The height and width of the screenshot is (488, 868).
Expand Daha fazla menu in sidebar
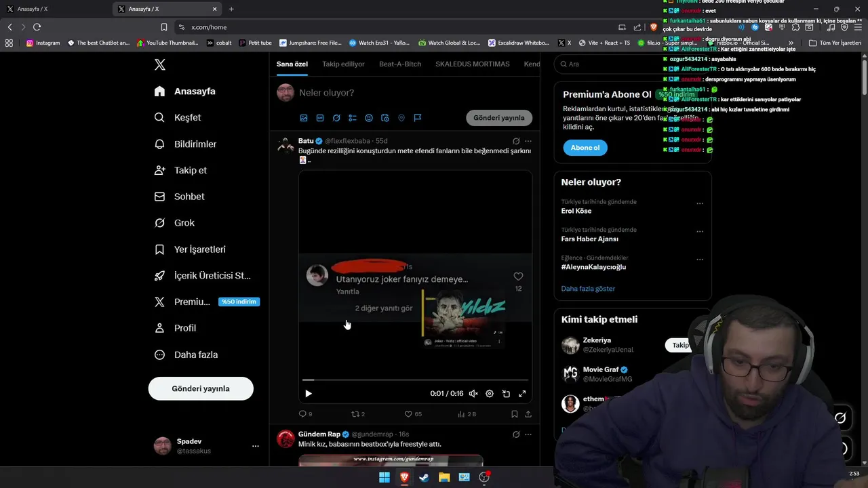(186, 354)
